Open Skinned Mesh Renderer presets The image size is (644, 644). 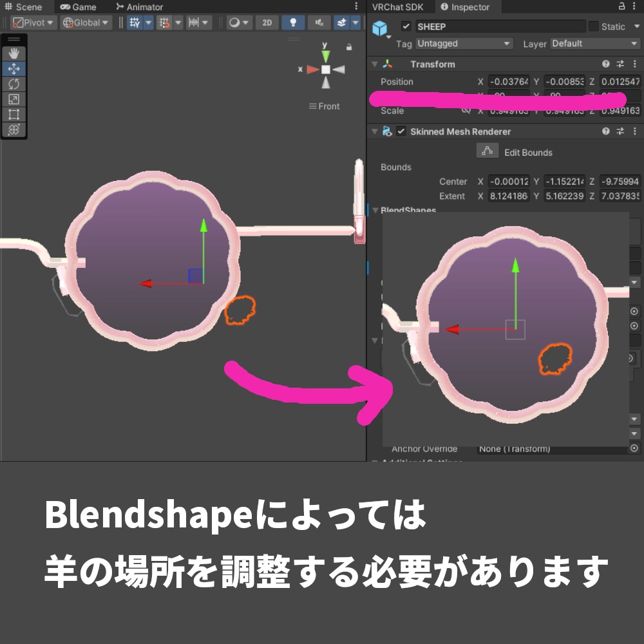click(620, 131)
